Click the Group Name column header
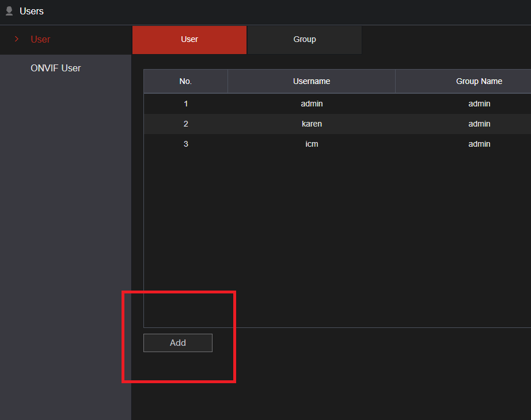The height and width of the screenshot is (420, 531). coord(479,81)
